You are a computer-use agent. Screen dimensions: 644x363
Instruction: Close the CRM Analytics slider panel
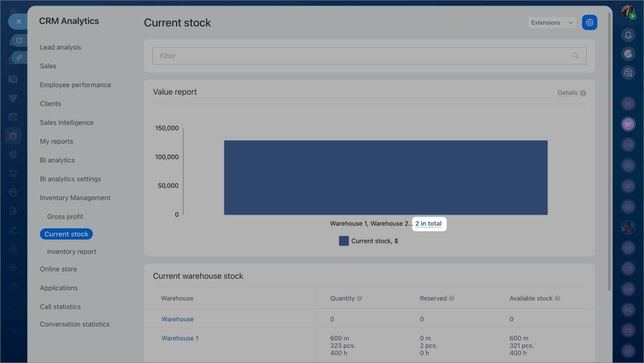pyautogui.click(x=18, y=22)
